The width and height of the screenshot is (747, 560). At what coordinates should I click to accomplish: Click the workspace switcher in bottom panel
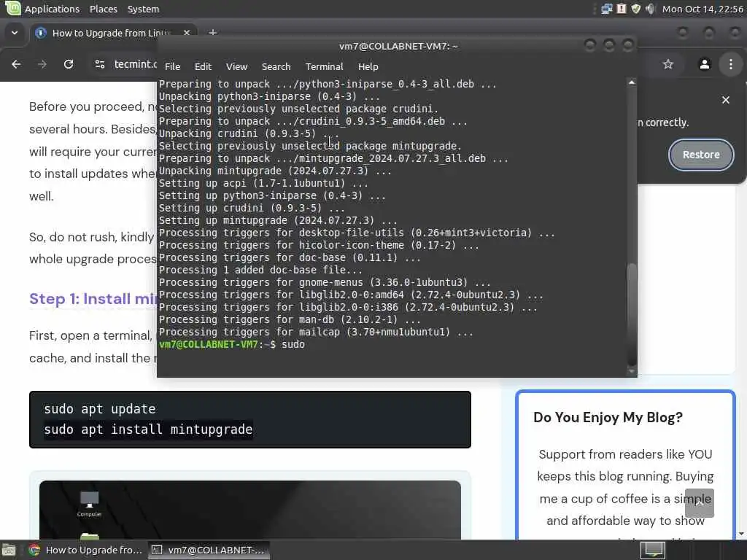[x=652, y=551]
